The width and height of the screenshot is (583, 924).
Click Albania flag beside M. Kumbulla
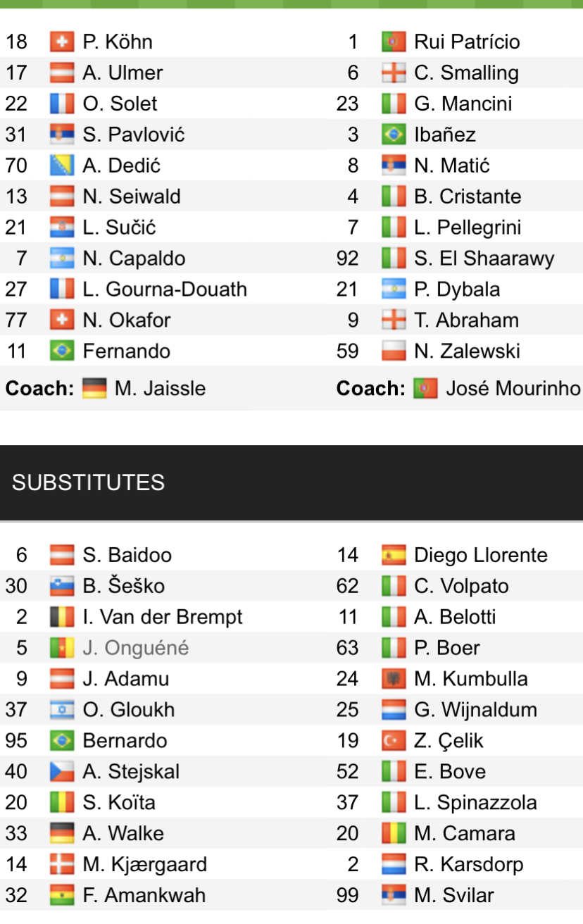pos(394,679)
